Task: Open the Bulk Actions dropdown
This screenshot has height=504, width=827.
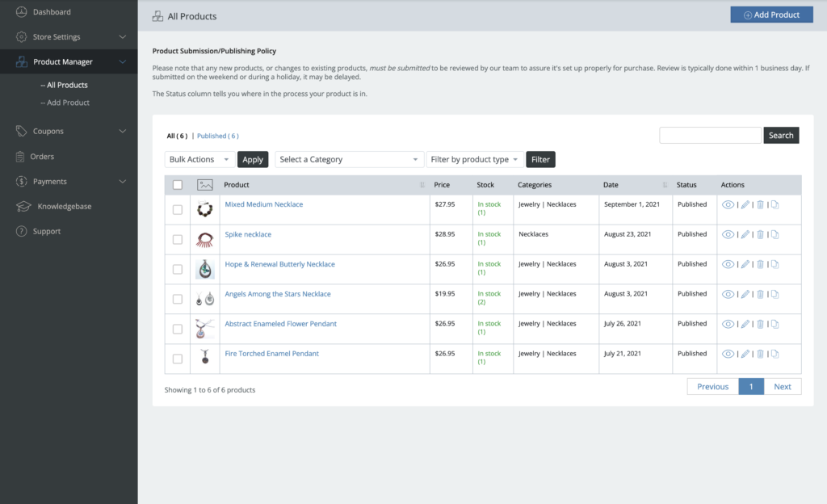Action: pyautogui.click(x=199, y=160)
